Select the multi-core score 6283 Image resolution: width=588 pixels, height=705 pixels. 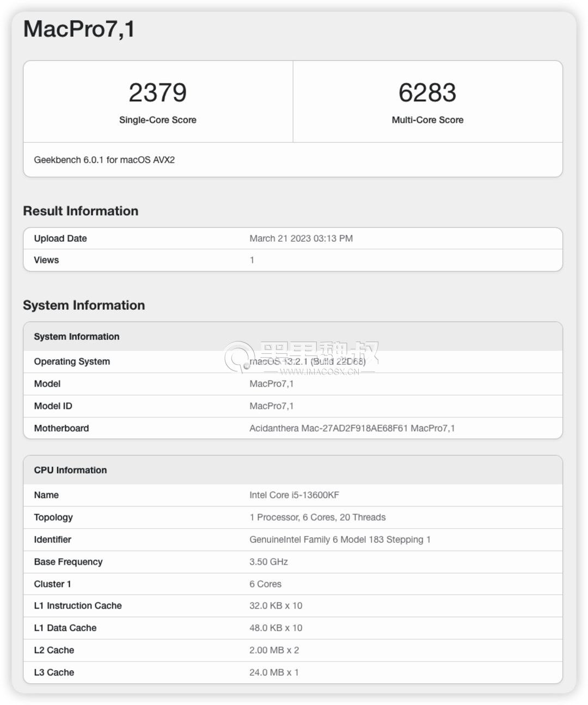427,93
